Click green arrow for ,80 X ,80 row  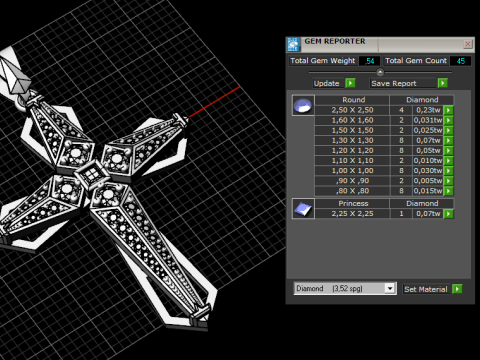tap(449, 191)
